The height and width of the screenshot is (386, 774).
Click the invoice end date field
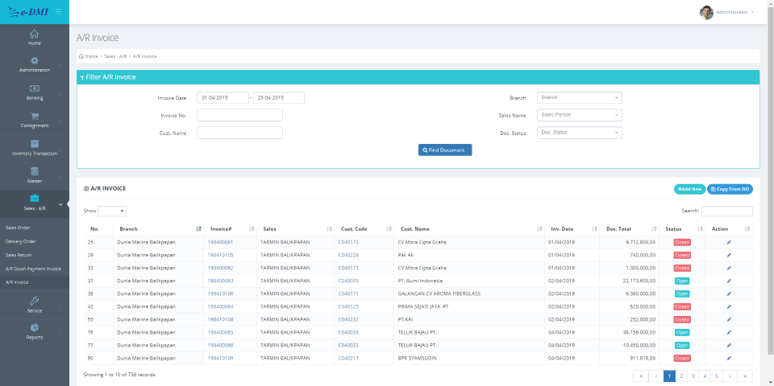(279, 98)
